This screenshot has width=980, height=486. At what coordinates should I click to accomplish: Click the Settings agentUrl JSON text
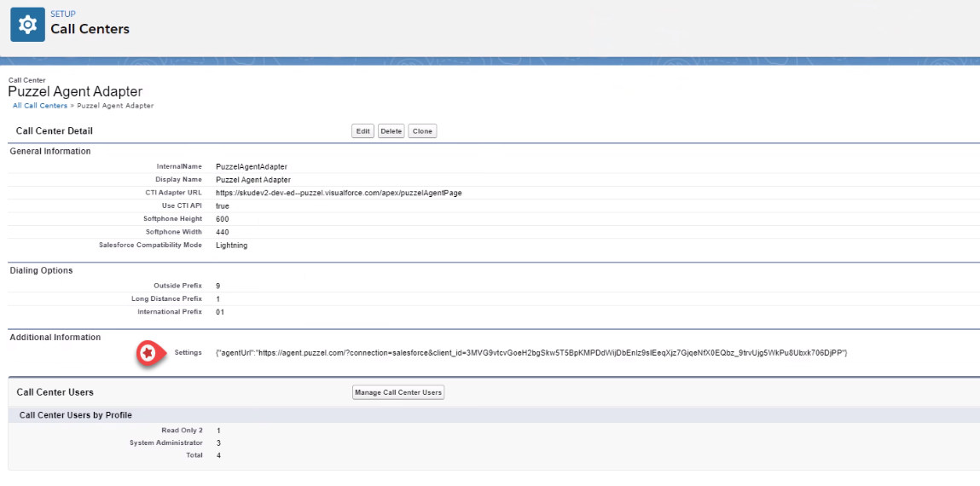[531, 352]
